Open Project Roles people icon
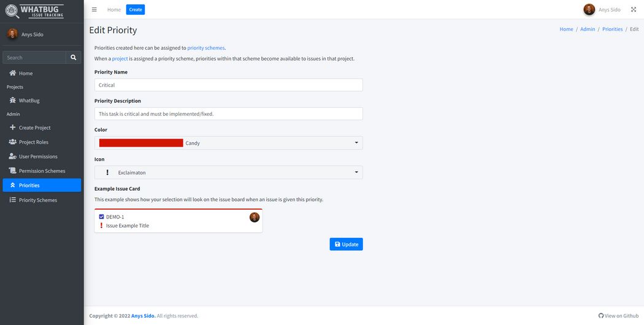644x325 pixels. 13,142
